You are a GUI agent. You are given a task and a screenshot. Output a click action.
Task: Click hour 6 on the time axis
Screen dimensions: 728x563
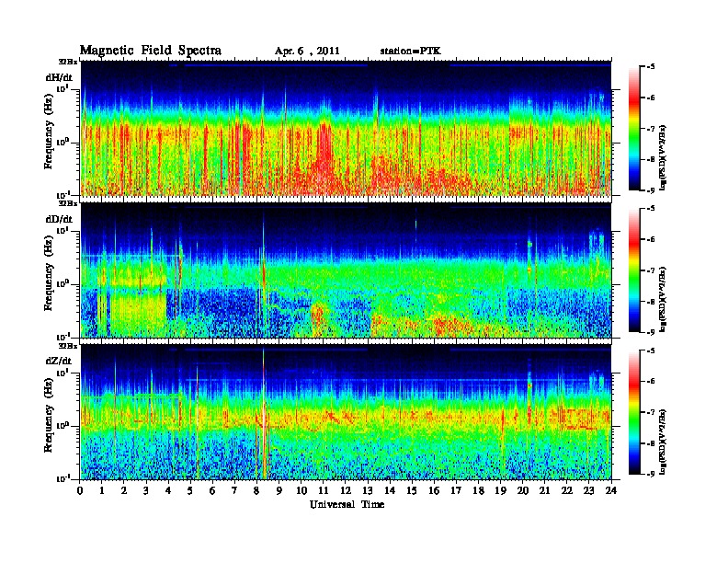212,490
